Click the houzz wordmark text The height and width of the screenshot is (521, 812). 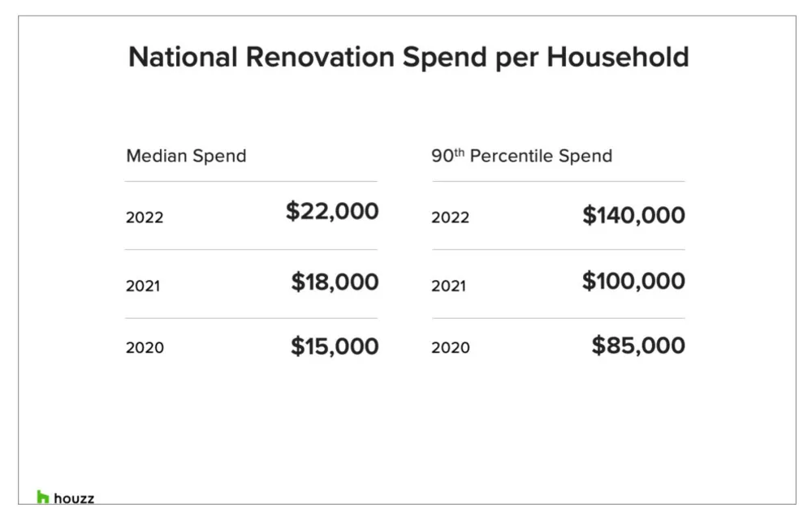pyautogui.click(x=74, y=498)
